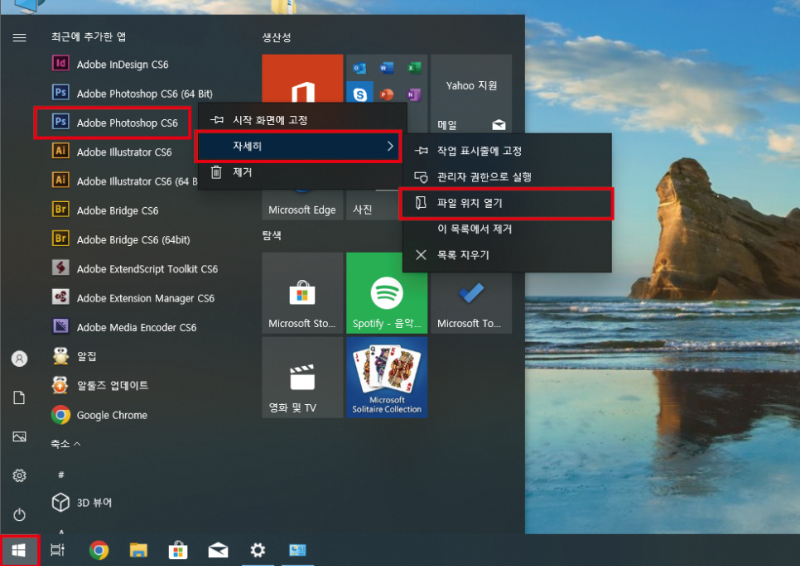The height and width of the screenshot is (566, 800).
Task: Launch Adobe Photoshop CS6 (64 Bit)
Action: coord(132,93)
